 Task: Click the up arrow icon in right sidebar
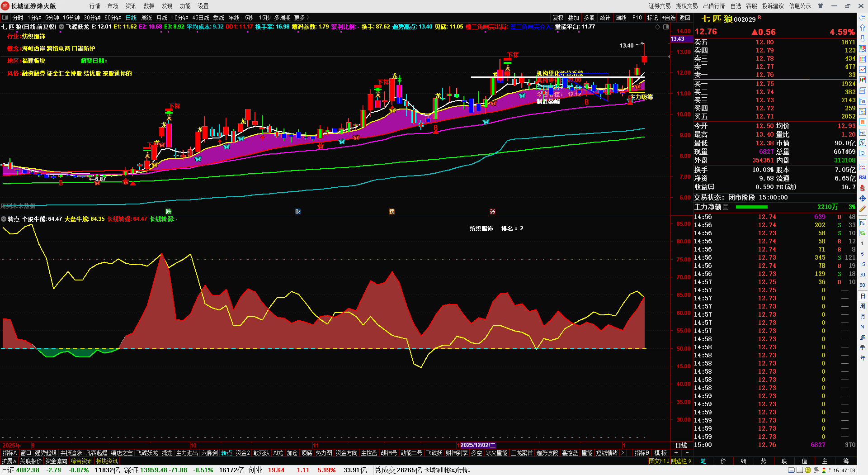pyautogui.click(x=863, y=28)
